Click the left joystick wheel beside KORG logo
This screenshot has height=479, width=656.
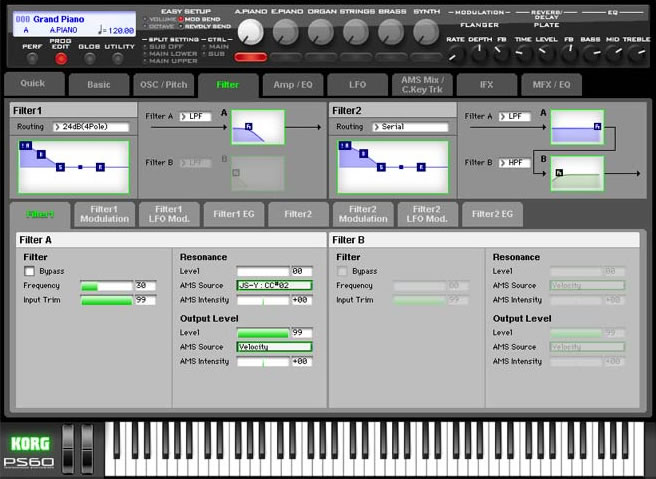(68, 449)
